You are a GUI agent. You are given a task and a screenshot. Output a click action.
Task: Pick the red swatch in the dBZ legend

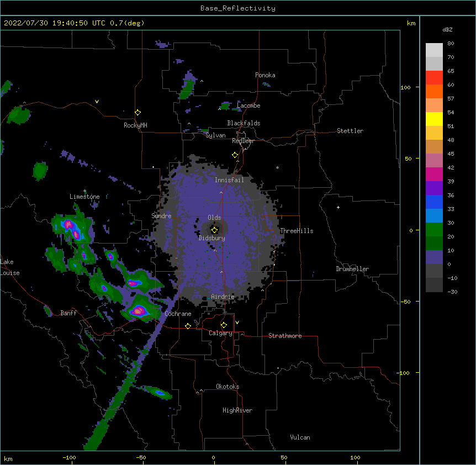pyautogui.click(x=434, y=78)
